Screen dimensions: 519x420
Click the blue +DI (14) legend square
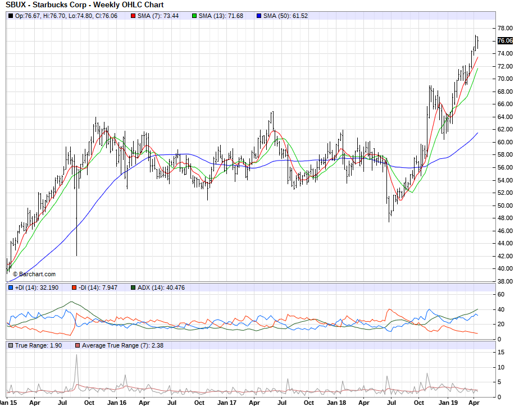pyautogui.click(x=11, y=287)
